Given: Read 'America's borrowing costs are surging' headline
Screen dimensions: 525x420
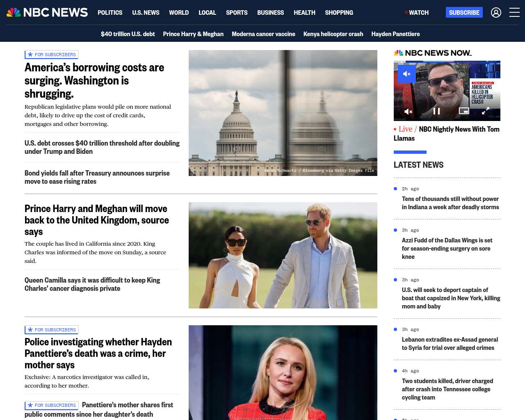Looking at the screenshot, I should pyautogui.click(x=94, y=80).
